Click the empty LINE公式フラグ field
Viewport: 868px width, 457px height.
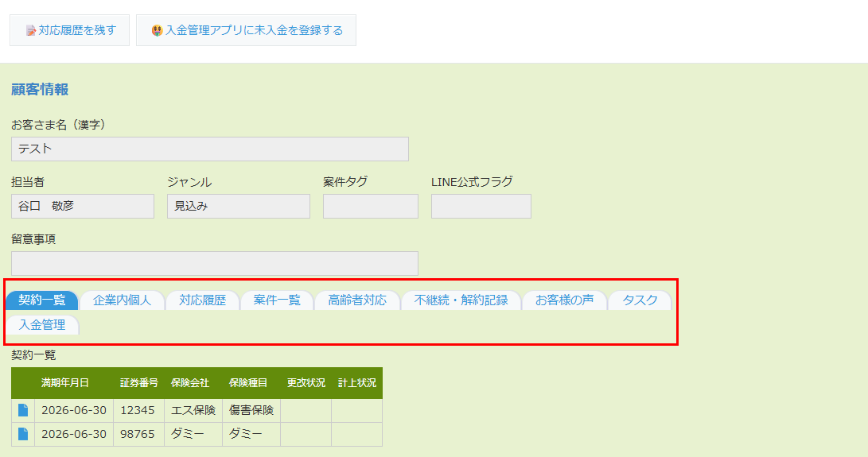[481, 206]
